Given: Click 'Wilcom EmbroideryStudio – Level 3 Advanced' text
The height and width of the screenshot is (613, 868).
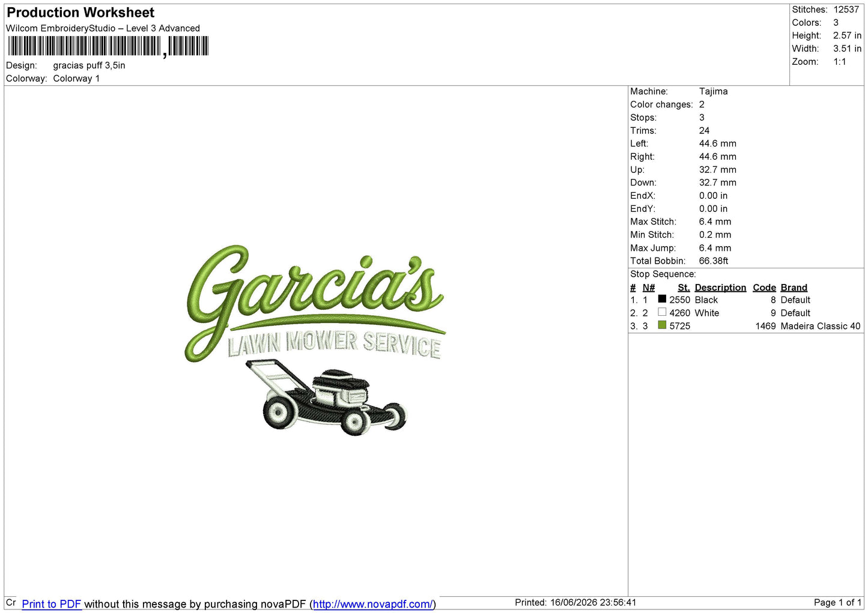Looking at the screenshot, I should pos(103,28).
